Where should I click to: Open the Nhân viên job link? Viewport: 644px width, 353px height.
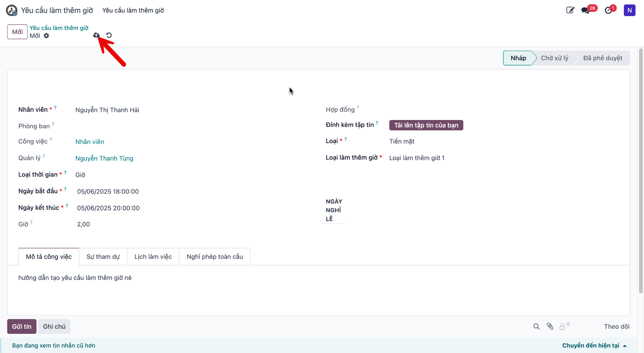coord(90,142)
